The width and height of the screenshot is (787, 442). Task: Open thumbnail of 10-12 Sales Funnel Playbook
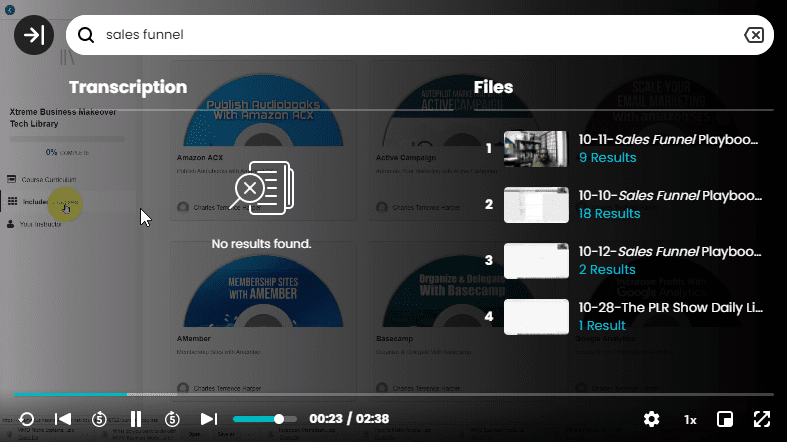pyautogui.click(x=536, y=261)
